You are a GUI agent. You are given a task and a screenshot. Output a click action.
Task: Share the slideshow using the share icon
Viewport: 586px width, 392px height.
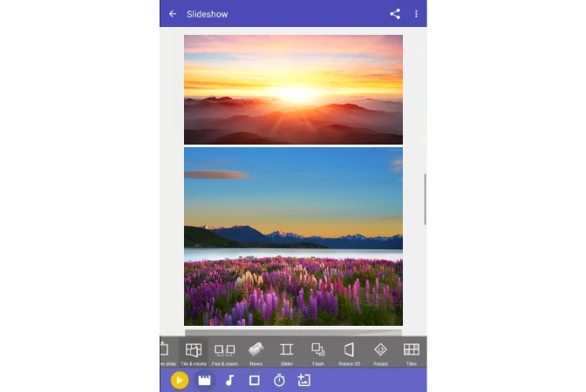pyautogui.click(x=395, y=14)
